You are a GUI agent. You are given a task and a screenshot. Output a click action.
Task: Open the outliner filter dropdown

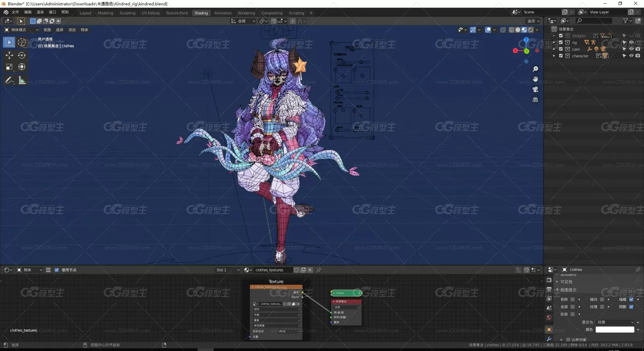pyautogui.click(x=627, y=21)
